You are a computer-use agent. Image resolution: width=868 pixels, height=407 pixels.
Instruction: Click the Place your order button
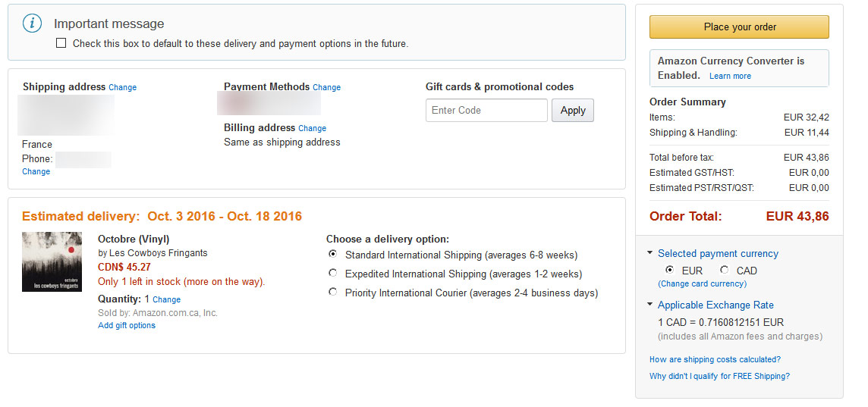pyautogui.click(x=740, y=27)
